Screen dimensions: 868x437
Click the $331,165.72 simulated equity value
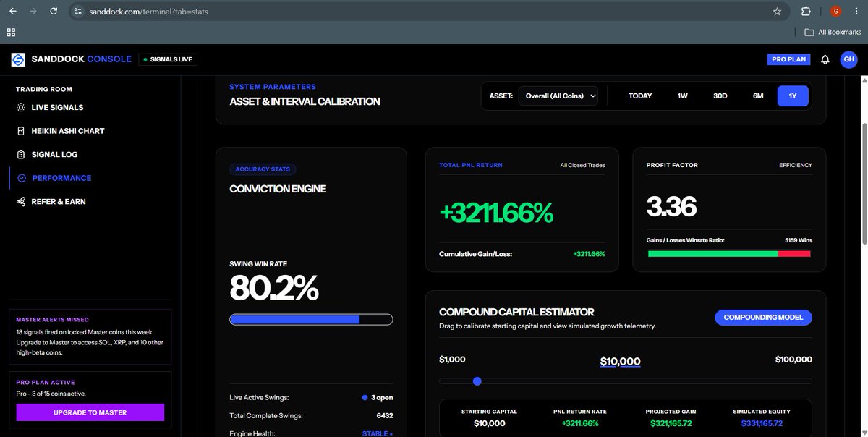coord(761,423)
